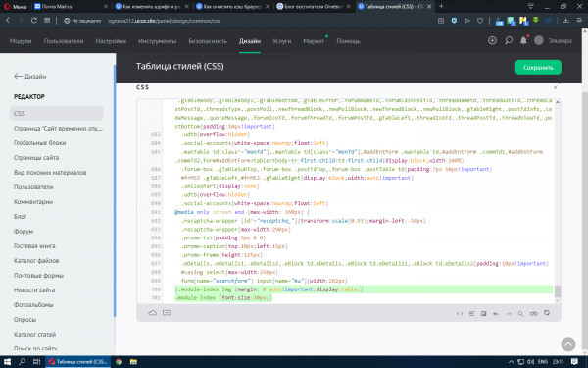Go back in browser history
Image resolution: width=588 pixels, height=368 pixels.
click(x=8, y=21)
